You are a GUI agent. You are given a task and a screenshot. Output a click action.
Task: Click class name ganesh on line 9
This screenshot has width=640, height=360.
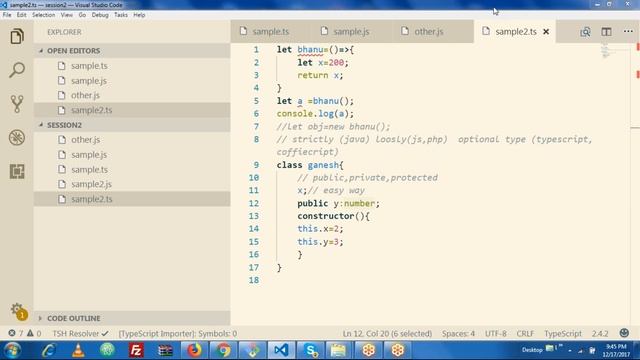pyautogui.click(x=323, y=165)
